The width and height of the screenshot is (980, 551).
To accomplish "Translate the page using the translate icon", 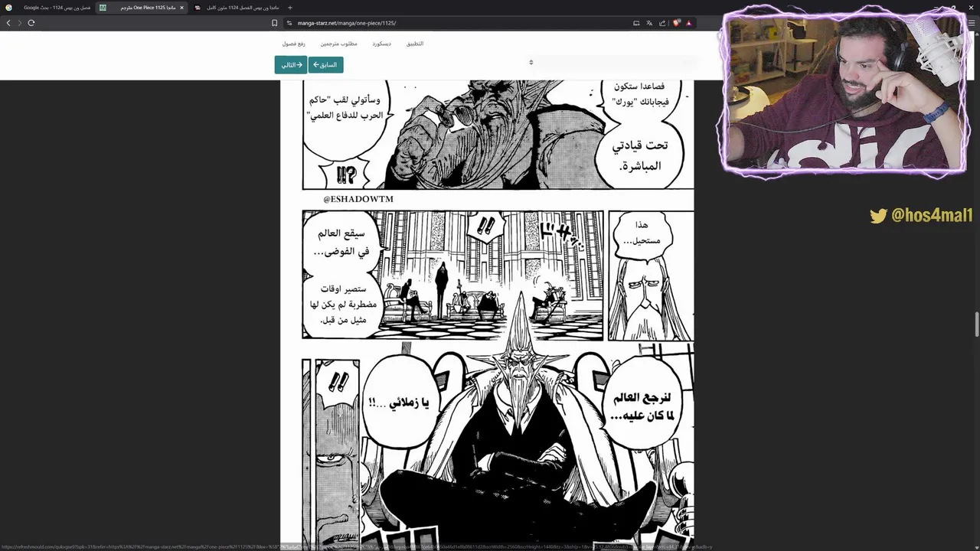I will pyautogui.click(x=649, y=23).
